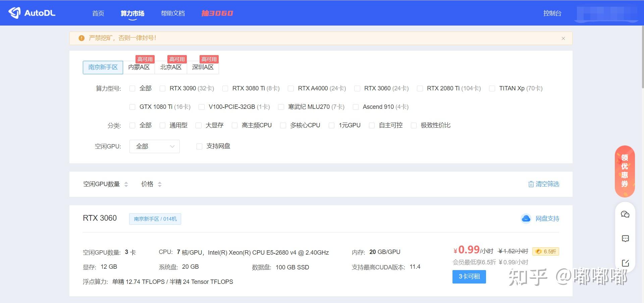Sort by 价格 arrows
This screenshot has width=644, height=303.
160,184
